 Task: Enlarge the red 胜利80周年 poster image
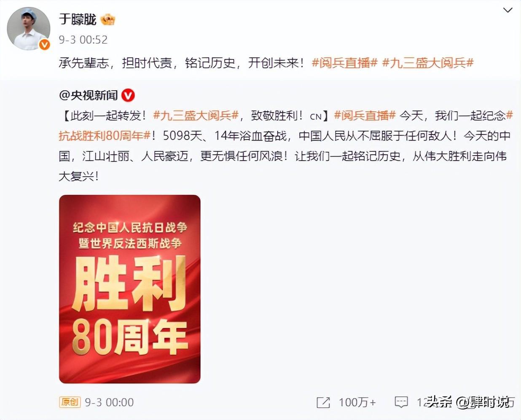pos(130,289)
